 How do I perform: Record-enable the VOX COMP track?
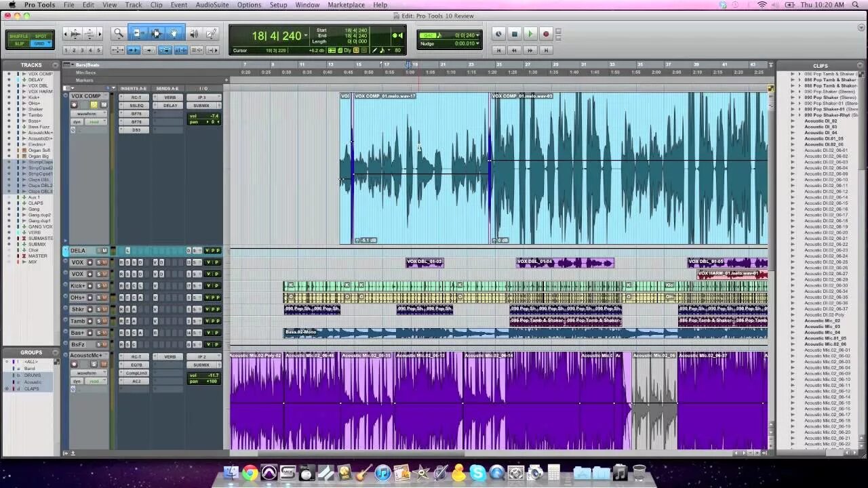tap(75, 105)
